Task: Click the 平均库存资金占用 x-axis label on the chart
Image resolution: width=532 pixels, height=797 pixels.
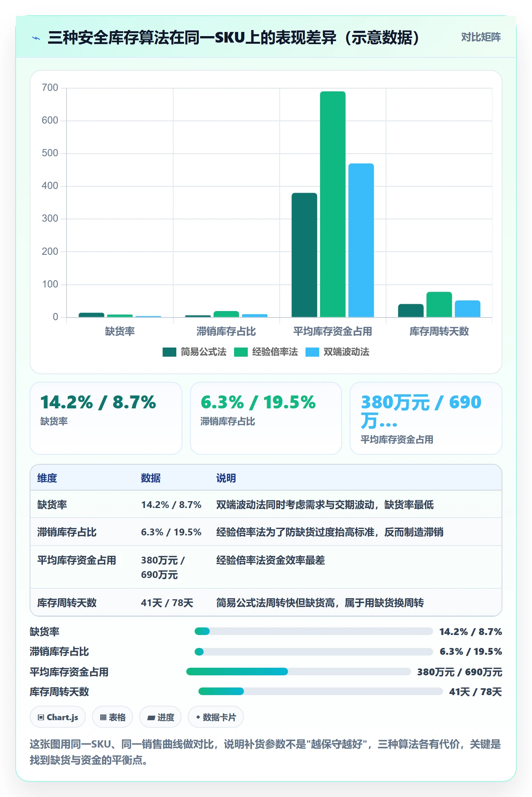Action: [333, 331]
